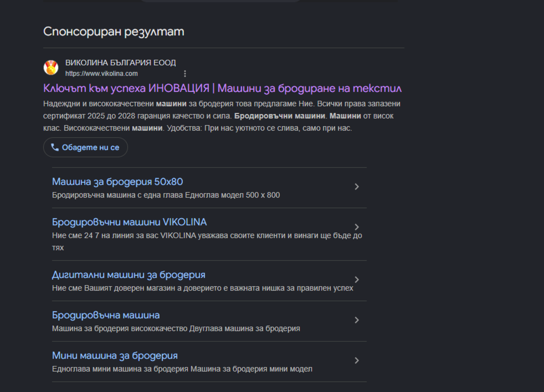Open sitelink Мини машина за бродерия

coord(115,356)
